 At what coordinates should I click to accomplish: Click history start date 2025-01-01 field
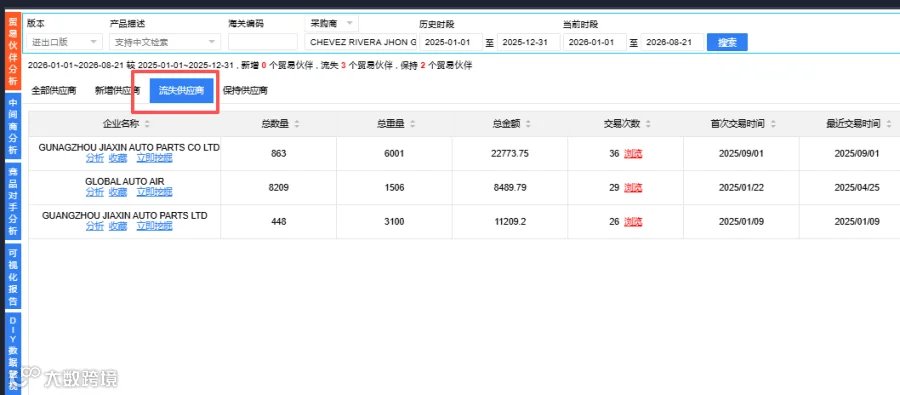pos(451,42)
